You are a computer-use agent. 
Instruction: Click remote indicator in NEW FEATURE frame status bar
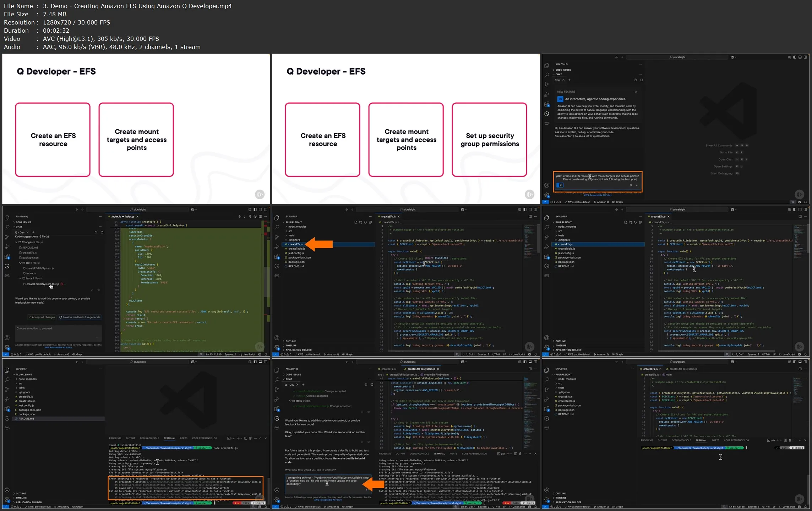[x=545, y=202]
